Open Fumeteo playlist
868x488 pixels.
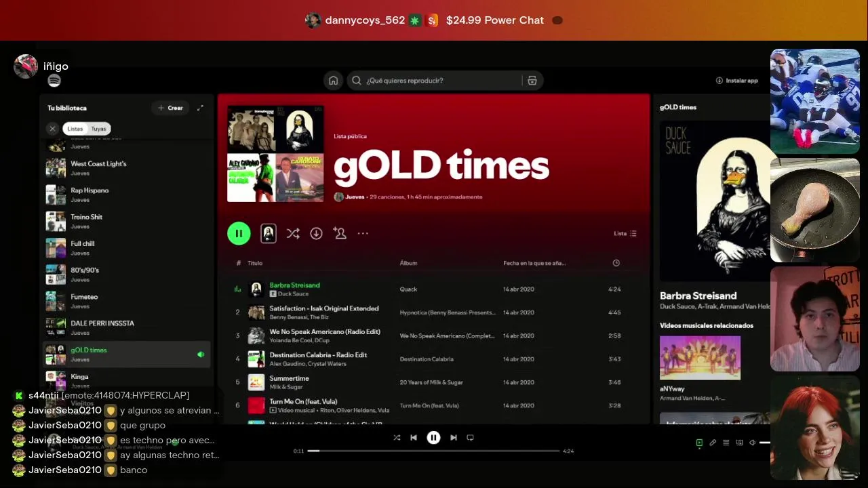click(x=127, y=301)
